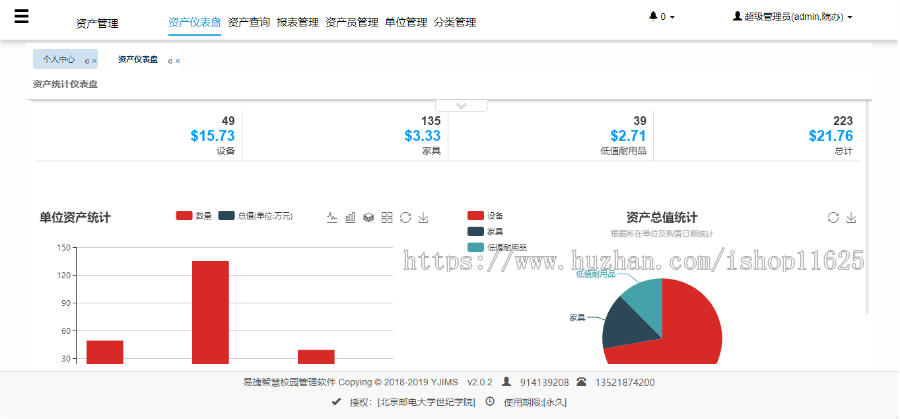Click the 使用期限:[永久] footer text
The image size is (900, 419).
click(535, 402)
